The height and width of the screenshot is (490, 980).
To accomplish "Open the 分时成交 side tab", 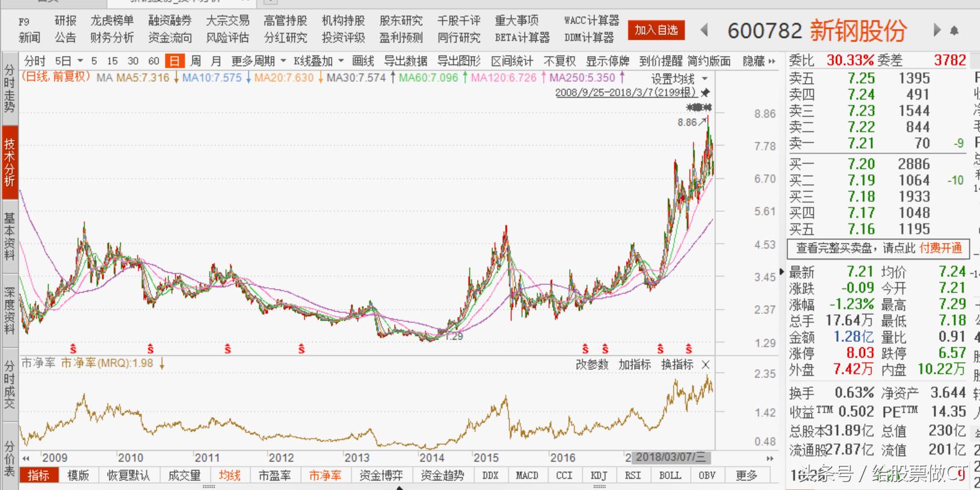I will coord(9,385).
